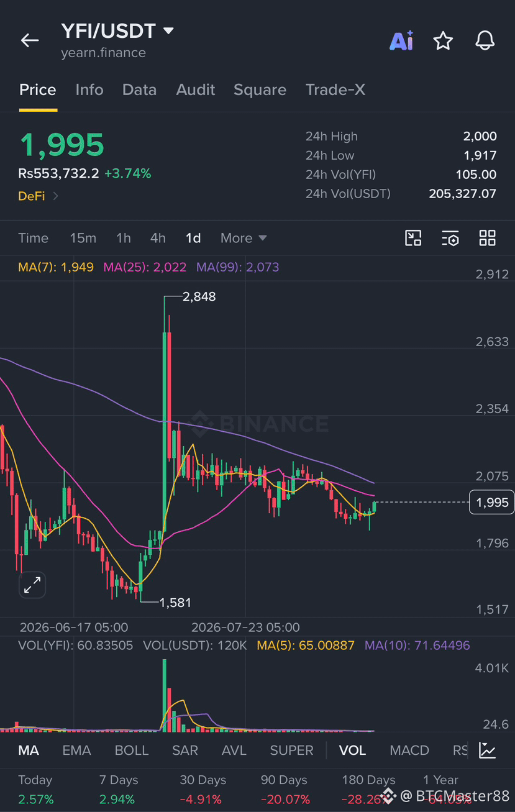This screenshot has width=515, height=812.
Task: Toggle the MA indicator
Action: [29, 750]
